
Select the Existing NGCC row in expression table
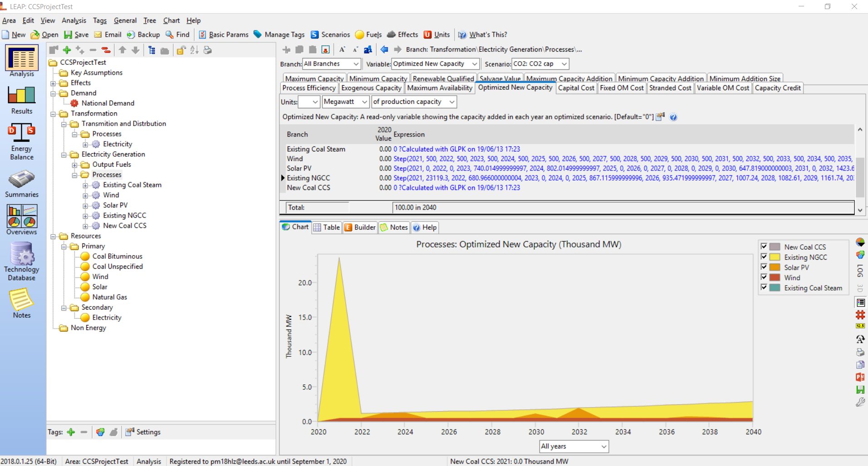(x=567, y=178)
